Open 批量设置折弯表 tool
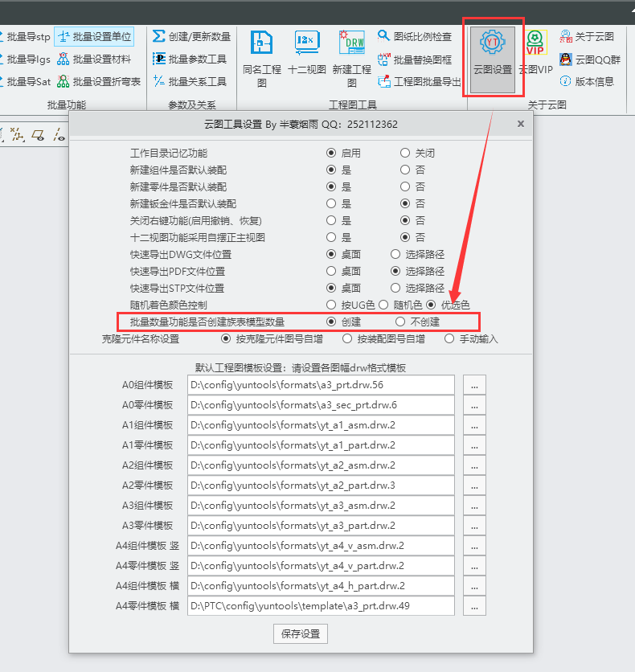 click(x=99, y=81)
